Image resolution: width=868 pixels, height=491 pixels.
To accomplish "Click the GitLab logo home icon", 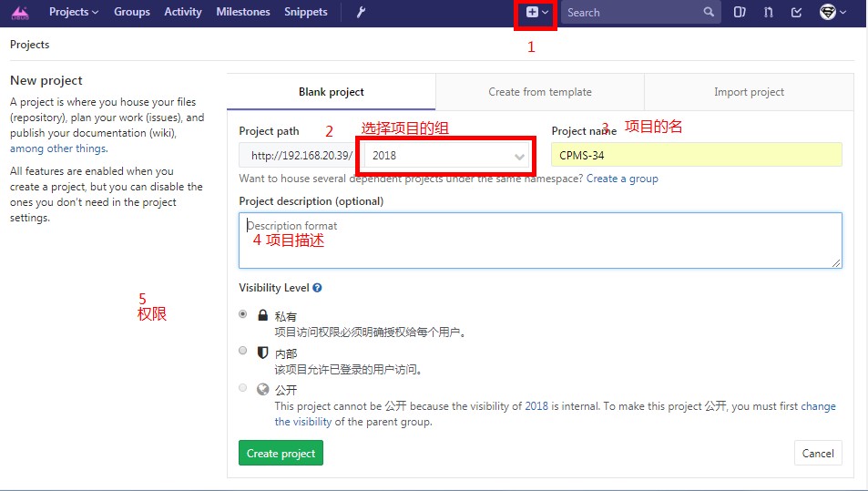I will click(20, 13).
